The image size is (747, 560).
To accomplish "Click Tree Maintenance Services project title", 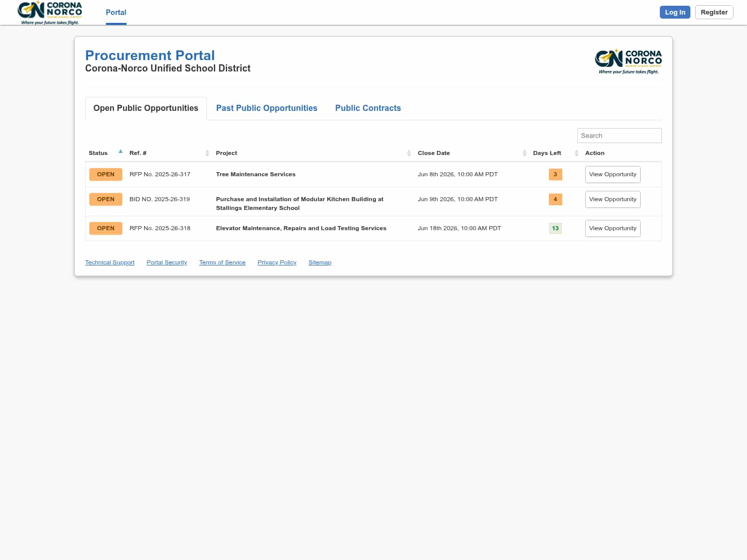I will (x=256, y=175).
